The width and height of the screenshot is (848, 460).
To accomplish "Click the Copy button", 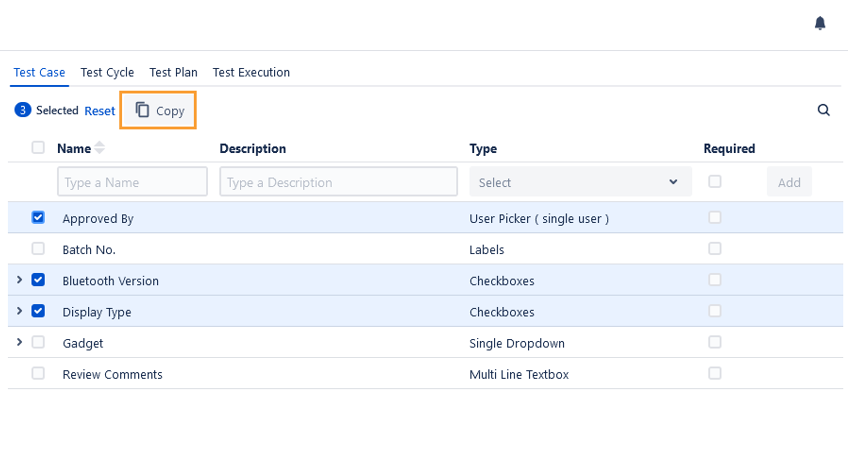I will [159, 110].
